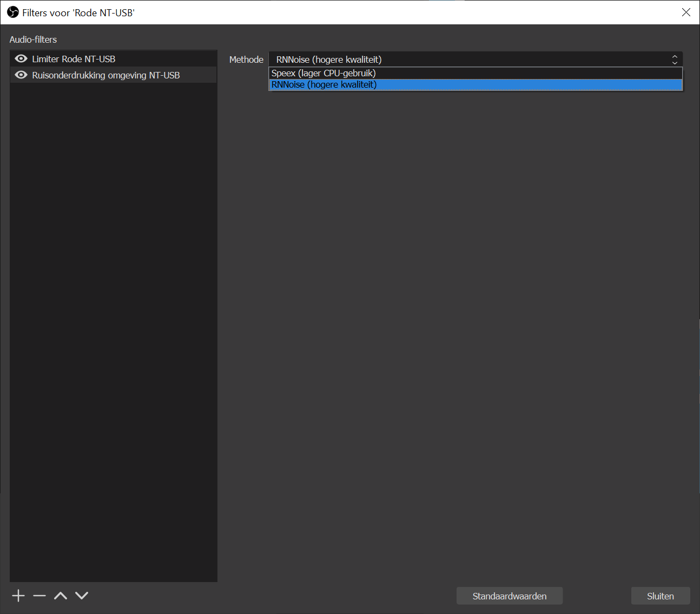Toggle visibility of the Ruisonderdrukking omgeving filter
The image size is (700, 614).
pos(21,75)
